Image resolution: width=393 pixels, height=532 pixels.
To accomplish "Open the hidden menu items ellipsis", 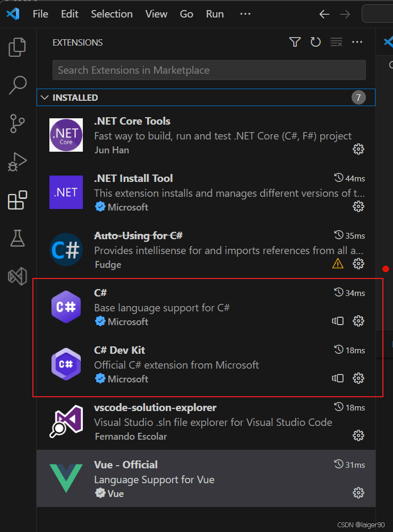I will coord(245,14).
